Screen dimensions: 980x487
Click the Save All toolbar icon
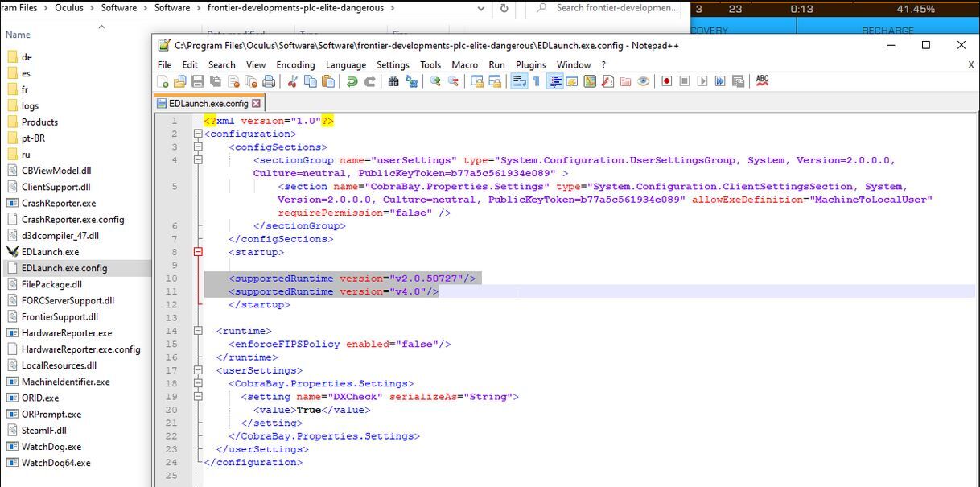click(216, 81)
